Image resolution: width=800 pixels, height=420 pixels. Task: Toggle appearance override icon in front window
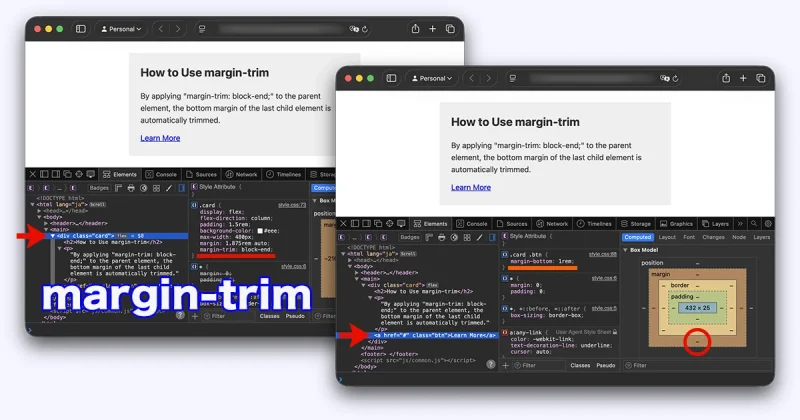(454, 237)
